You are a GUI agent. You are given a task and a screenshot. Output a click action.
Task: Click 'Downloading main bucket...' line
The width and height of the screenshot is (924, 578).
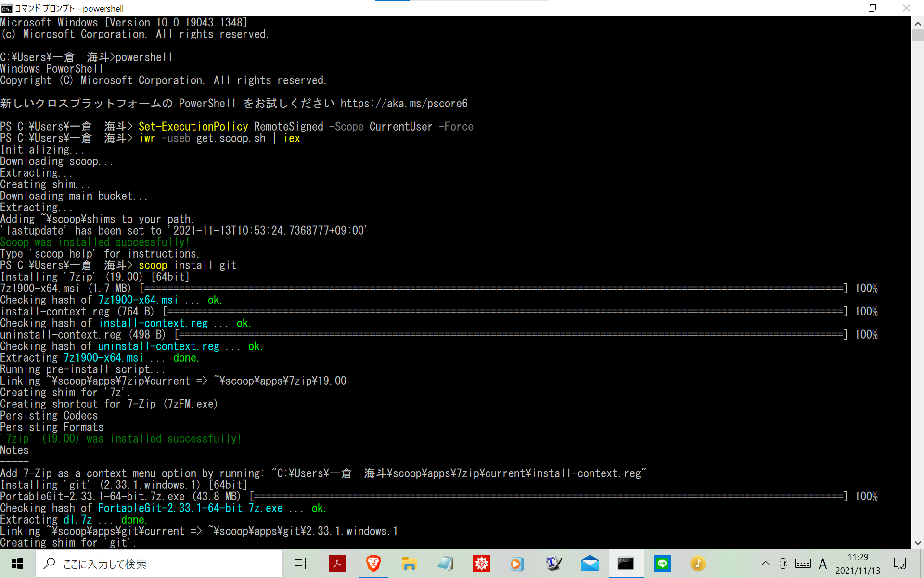(74, 196)
